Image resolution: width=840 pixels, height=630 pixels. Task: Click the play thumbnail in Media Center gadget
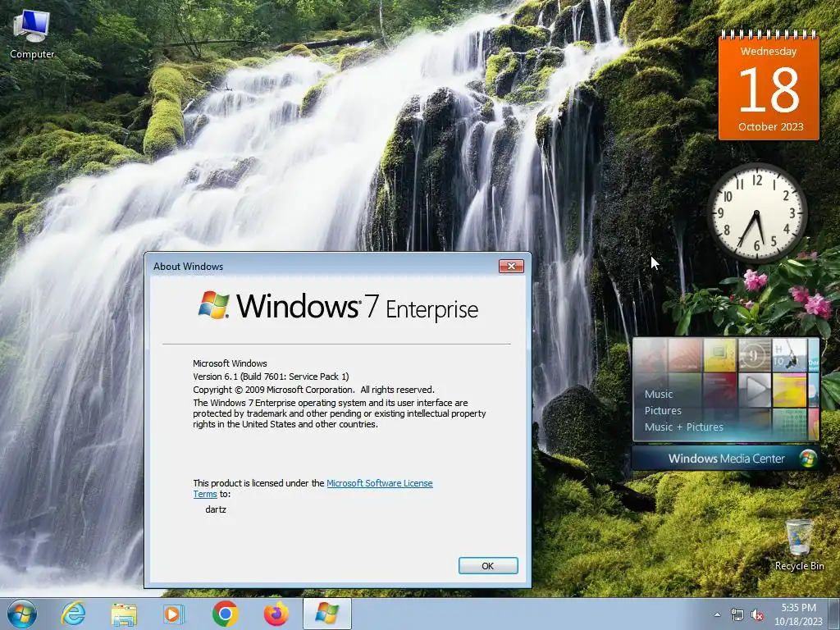(x=755, y=390)
